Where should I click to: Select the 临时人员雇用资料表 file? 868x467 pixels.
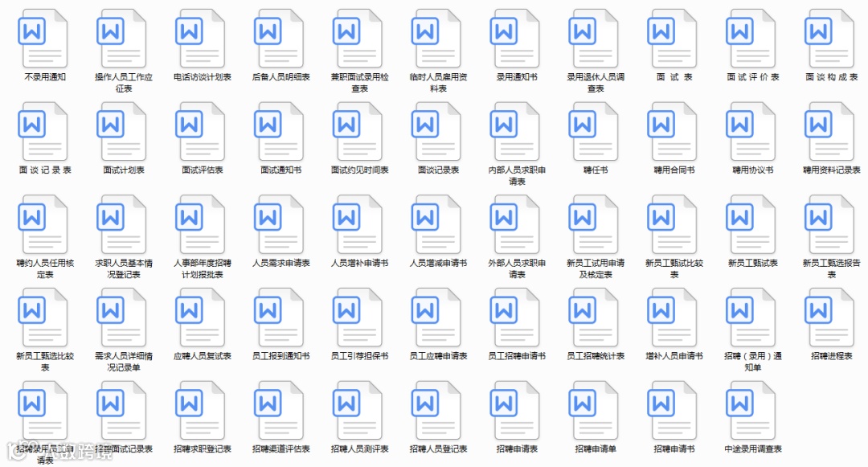click(437, 39)
